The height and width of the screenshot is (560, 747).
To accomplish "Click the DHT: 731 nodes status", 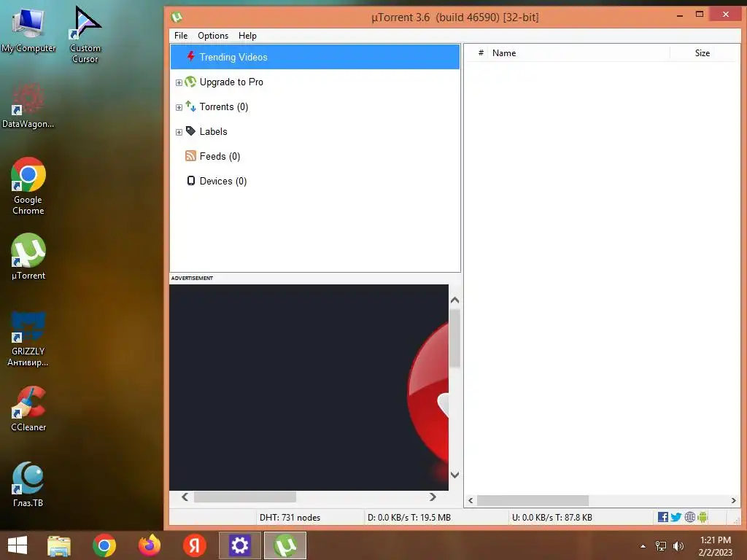I will pyautogui.click(x=290, y=517).
